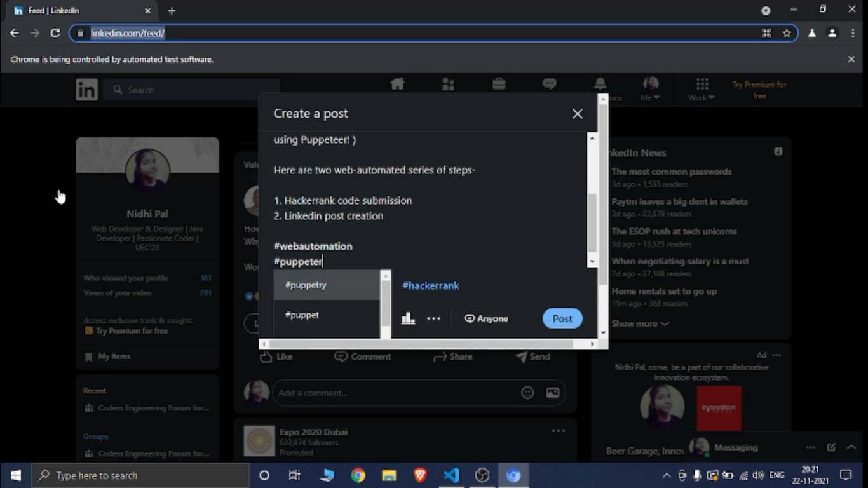This screenshot has width=868, height=488.
Task: Click the poll chart icon in post dialog
Action: click(408, 318)
